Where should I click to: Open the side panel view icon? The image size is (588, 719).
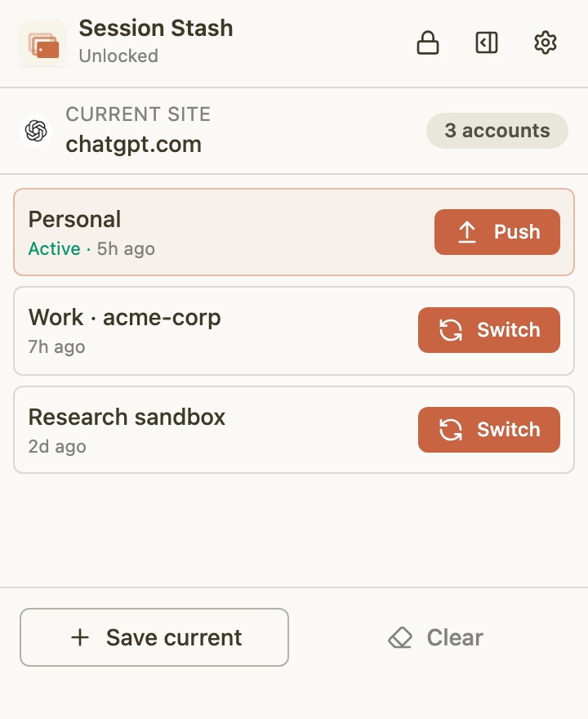tap(487, 42)
